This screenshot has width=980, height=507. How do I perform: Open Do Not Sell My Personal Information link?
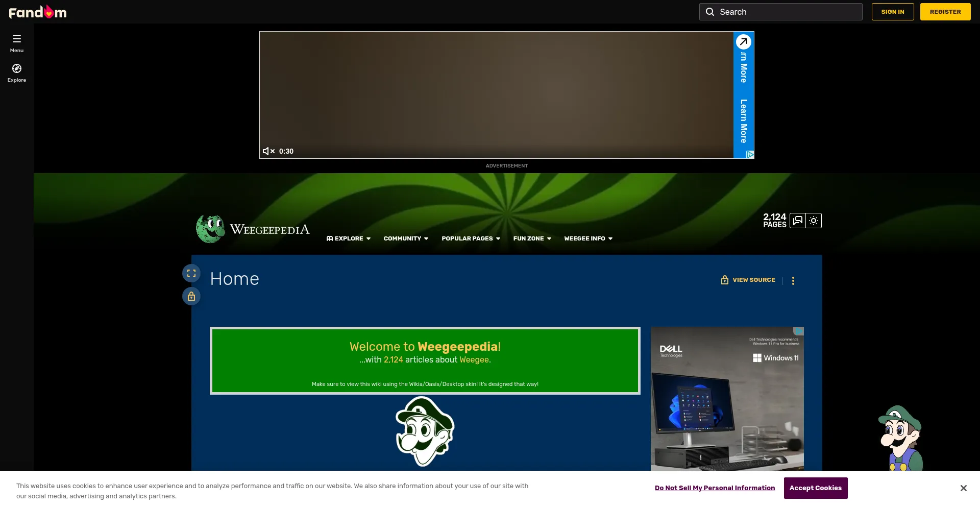pos(715,488)
